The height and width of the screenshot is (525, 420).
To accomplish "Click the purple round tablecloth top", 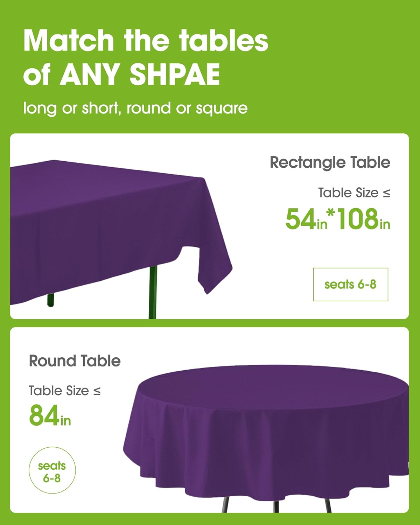I will [273, 388].
